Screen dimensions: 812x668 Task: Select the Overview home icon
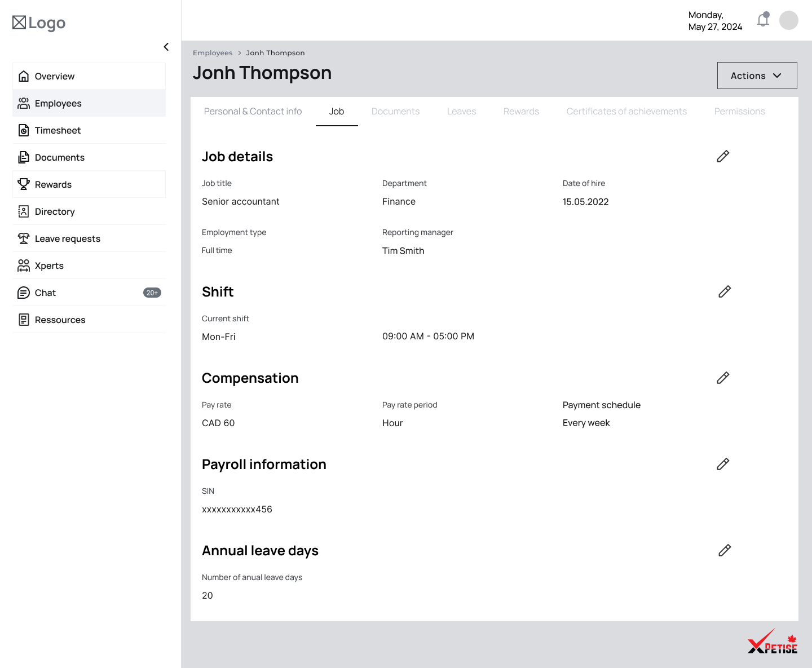pos(24,76)
